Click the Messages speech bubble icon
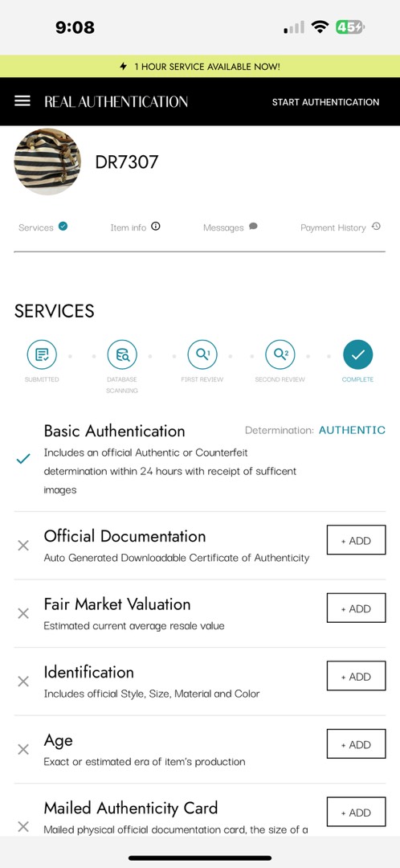Image resolution: width=400 pixels, height=868 pixels. pyautogui.click(x=253, y=227)
